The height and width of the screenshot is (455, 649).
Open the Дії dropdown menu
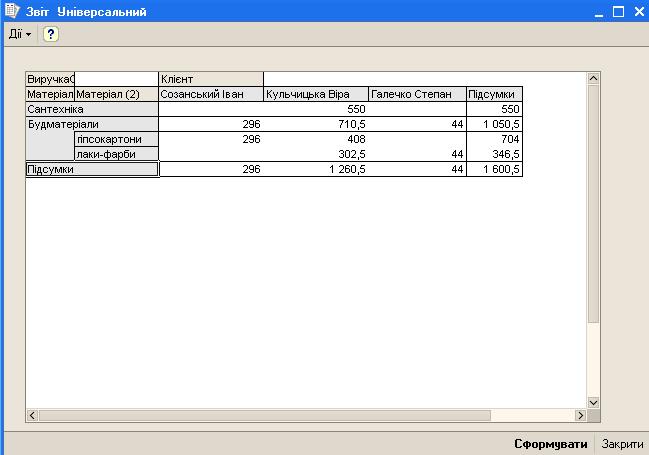19,34
